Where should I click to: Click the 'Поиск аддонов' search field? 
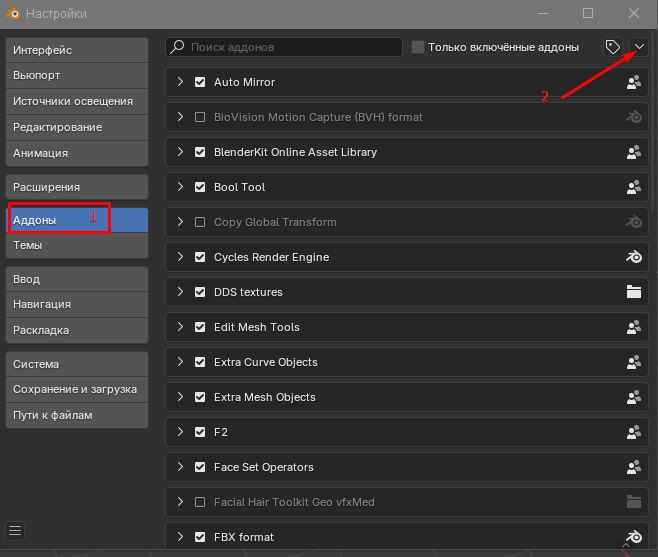pos(284,47)
